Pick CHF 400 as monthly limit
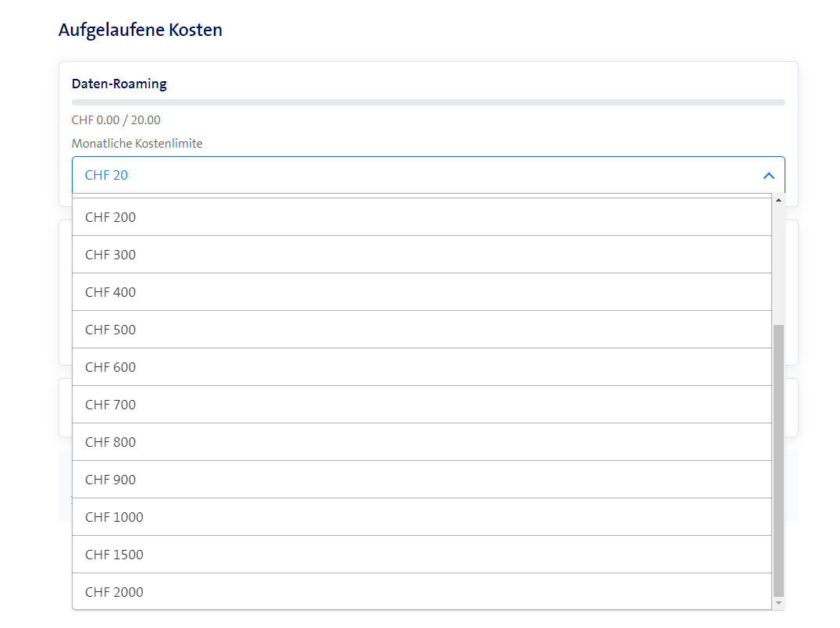This screenshot has width=840, height=628. pos(422,292)
